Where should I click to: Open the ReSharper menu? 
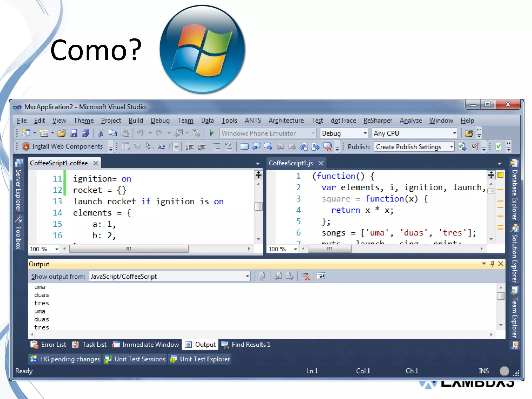point(378,121)
